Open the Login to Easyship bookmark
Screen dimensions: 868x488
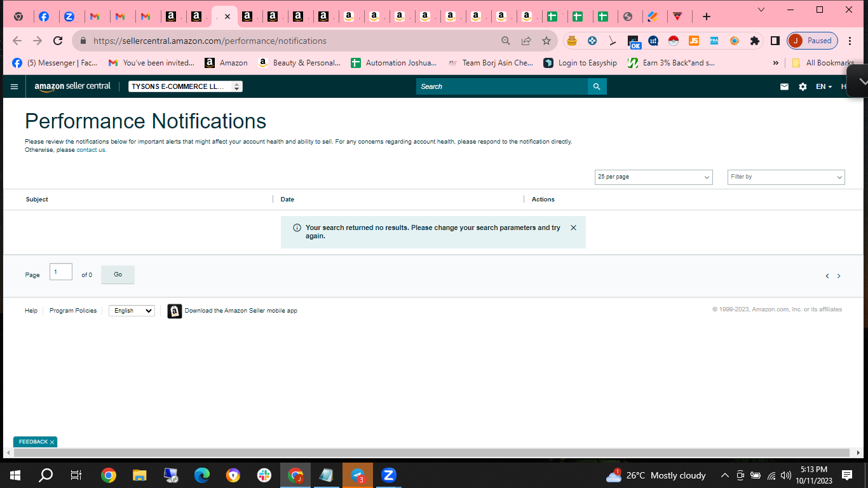coord(580,63)
